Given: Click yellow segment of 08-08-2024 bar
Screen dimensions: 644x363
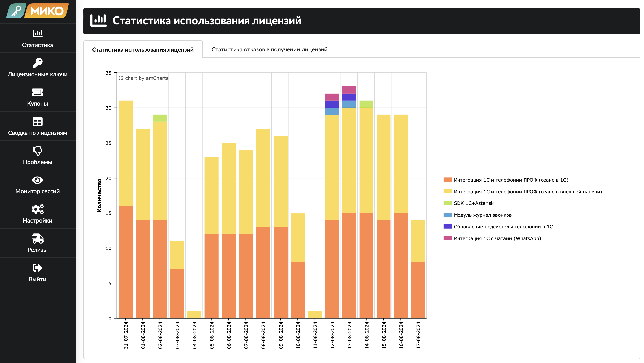Looking at the screenshot, I should pos(263,178).
